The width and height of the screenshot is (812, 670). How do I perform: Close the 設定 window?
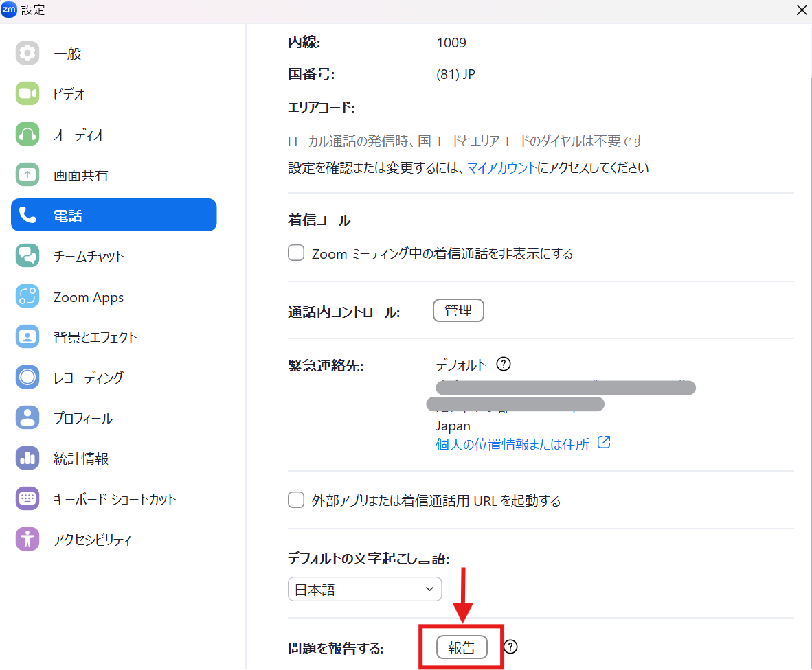[801, 10]
